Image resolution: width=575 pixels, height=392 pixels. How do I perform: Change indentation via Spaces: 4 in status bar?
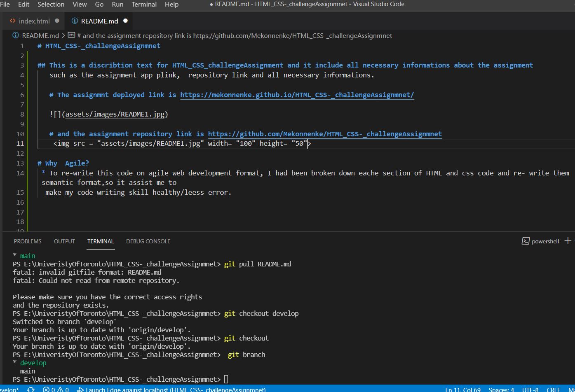click(501, 390)
